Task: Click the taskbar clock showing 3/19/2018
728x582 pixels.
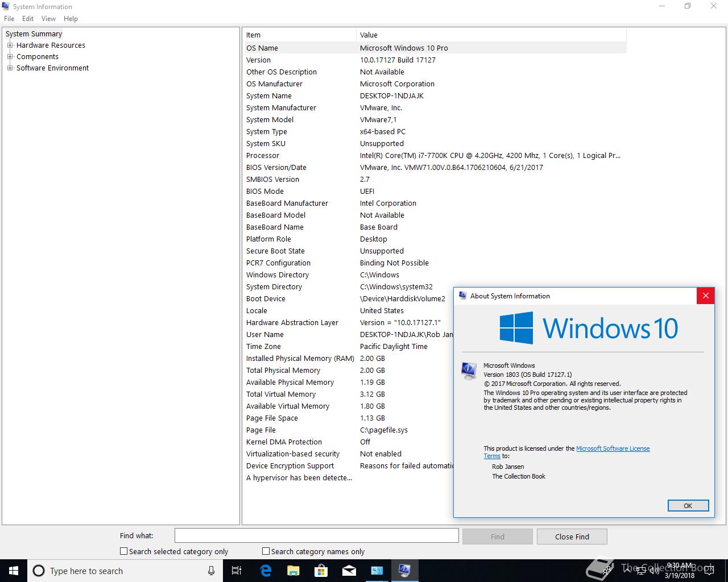Action: pos(680,571)
